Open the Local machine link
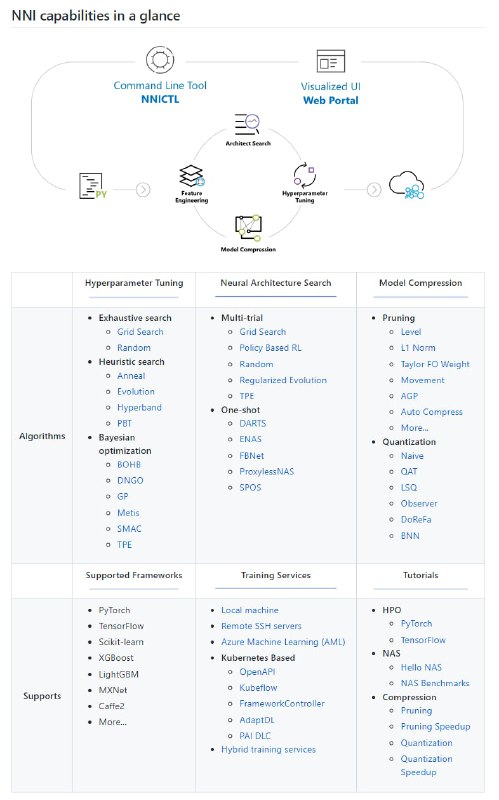This screenshot has height=800, width=499. pyautogui.click(x=250, y=610)
